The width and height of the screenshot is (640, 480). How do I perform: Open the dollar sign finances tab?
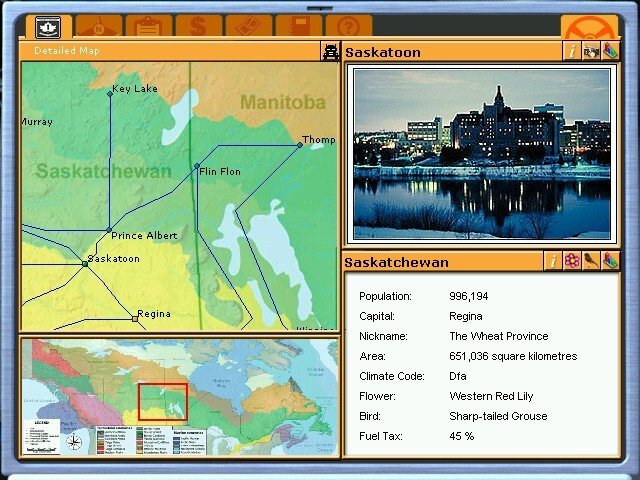point(199,27)
